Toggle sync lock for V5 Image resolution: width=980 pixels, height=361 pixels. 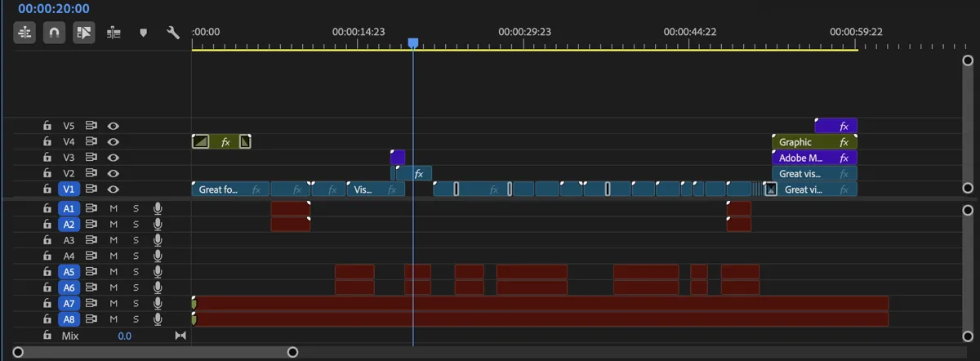click(91, 126)
